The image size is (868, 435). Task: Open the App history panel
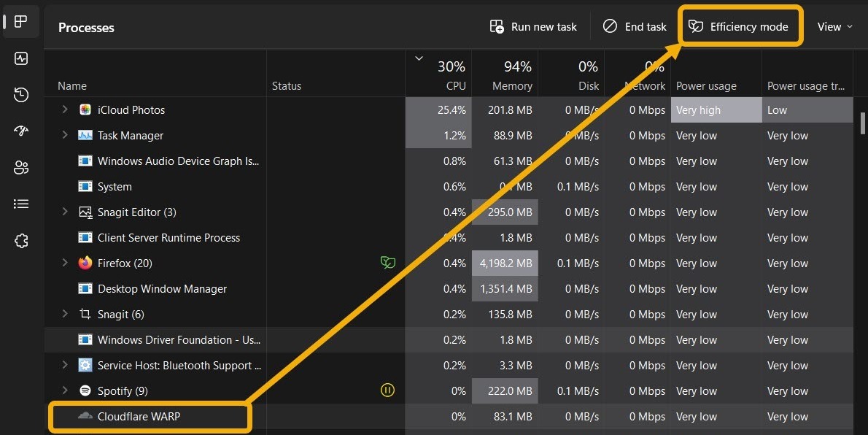(20, 95)
